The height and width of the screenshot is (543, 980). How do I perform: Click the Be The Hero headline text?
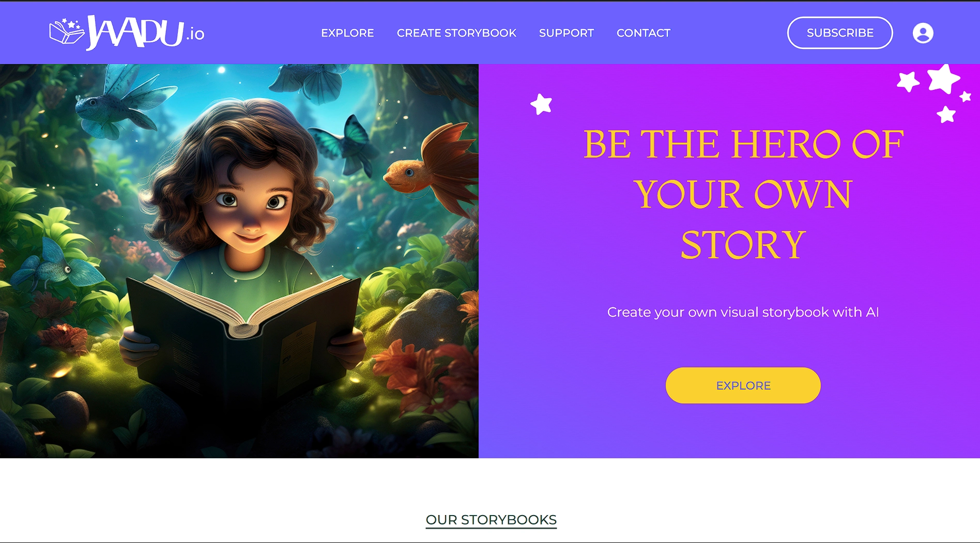(743, 194)
